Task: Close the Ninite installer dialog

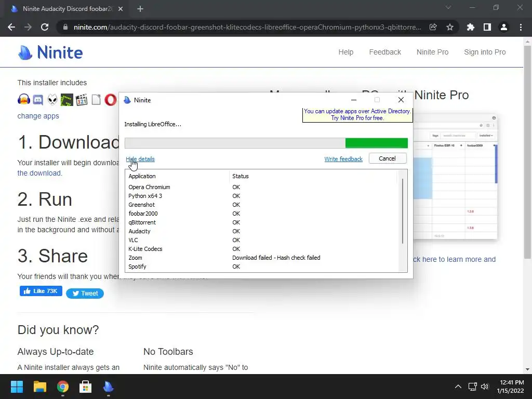Action: click(x=401, y=100)
